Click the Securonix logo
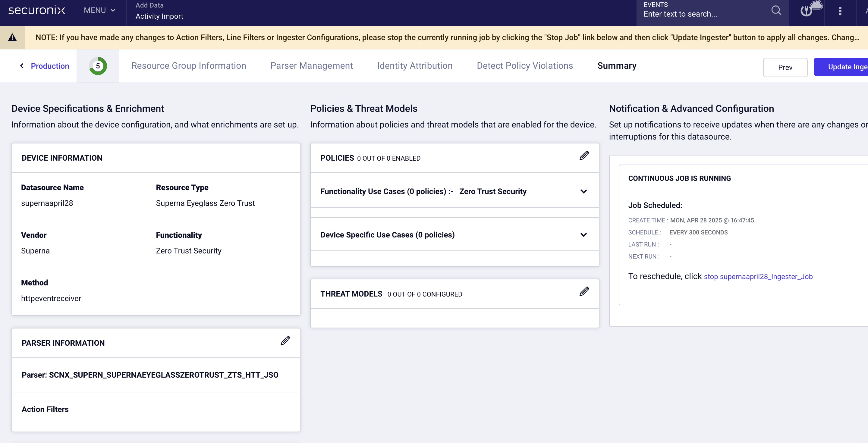Viewport: 868px width, 443px height. [x=37, y=11]
